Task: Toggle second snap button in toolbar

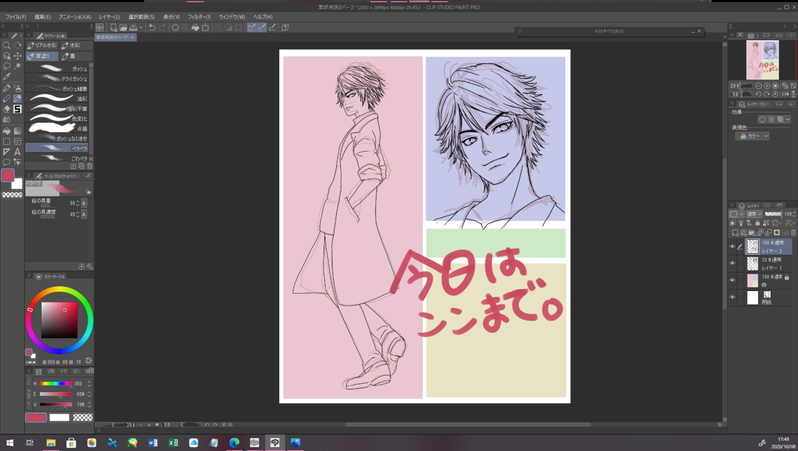Action: [x=262, y=27]
